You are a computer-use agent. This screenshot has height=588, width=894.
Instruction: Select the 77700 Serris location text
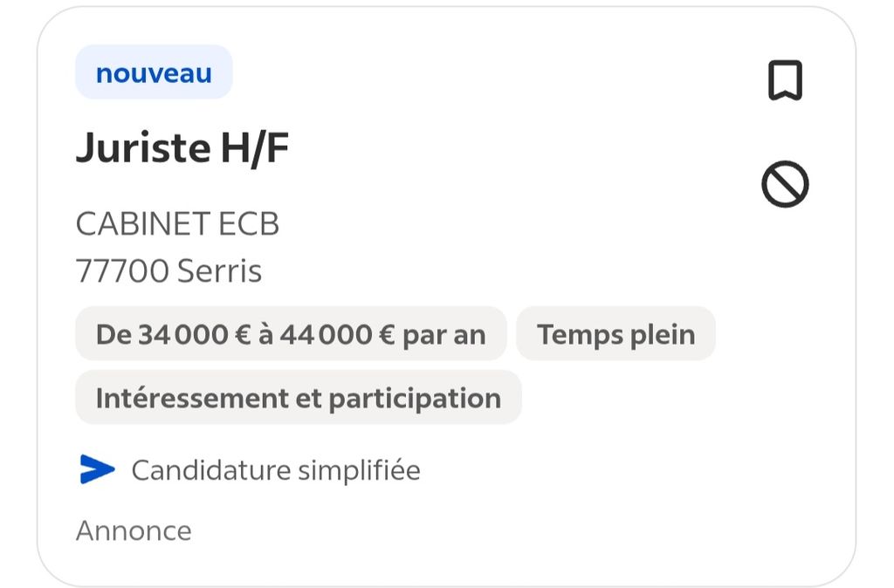click(x=168, y=271)
